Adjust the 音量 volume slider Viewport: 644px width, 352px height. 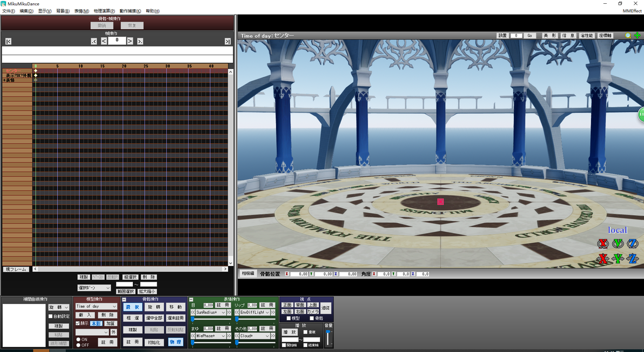pyautogui.click(x=328, y=337)
